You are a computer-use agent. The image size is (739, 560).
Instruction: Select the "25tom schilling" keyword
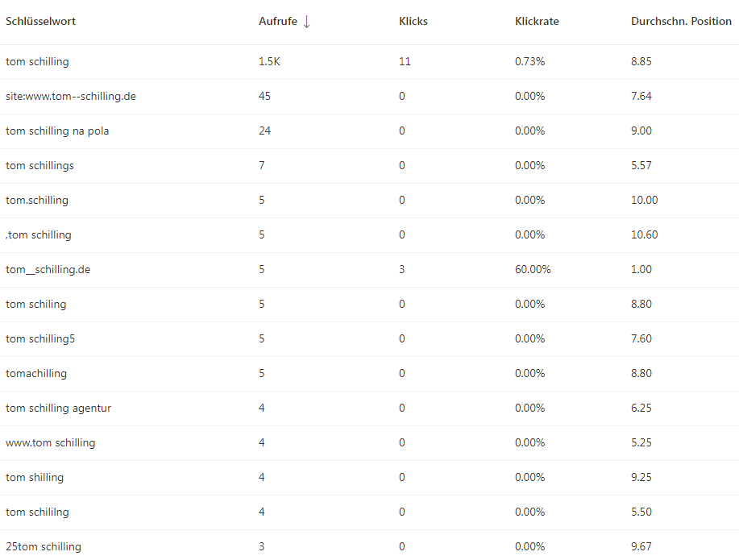44,547
